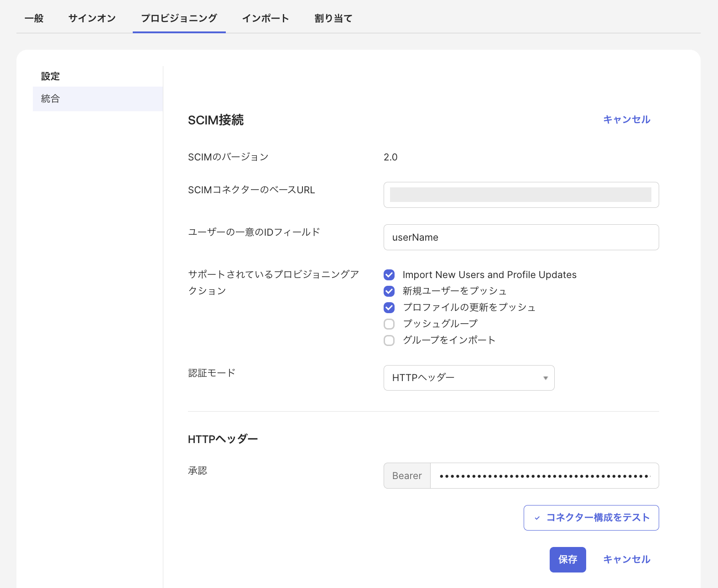
Task: Click the 設定 sidebar heading
Action: 50,76
